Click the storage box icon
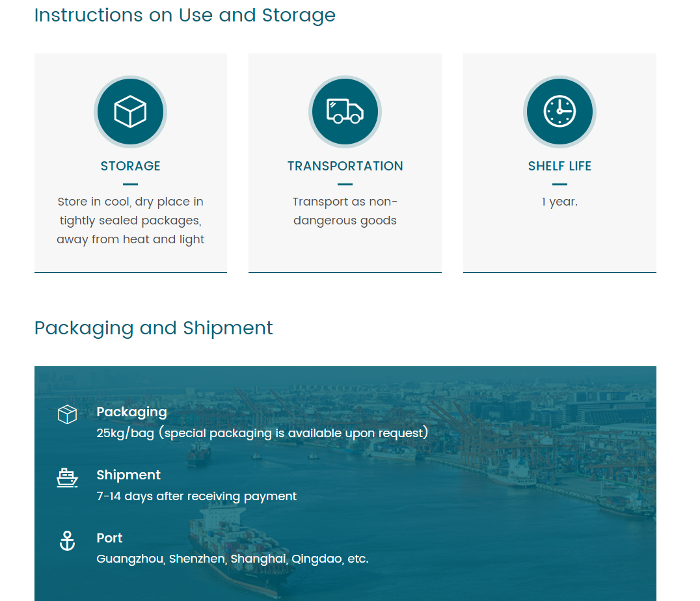The width and height of the screenshot is (700, 601). pyautogui.click(x=130, y=112)
